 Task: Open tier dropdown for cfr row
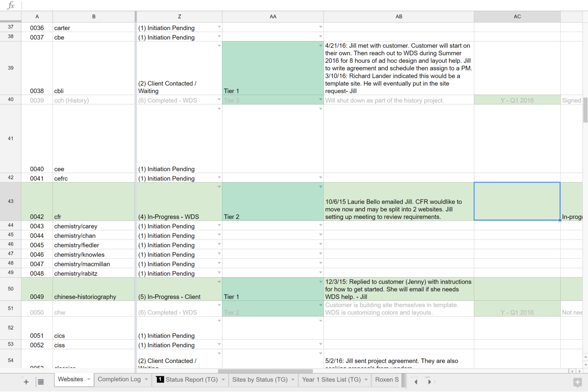[x=321, y=187]
